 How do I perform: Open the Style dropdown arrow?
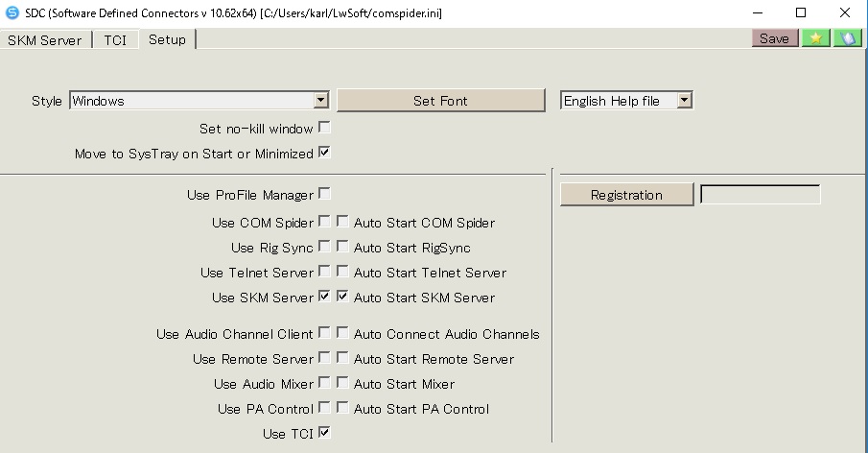click(x=321, y=100)
